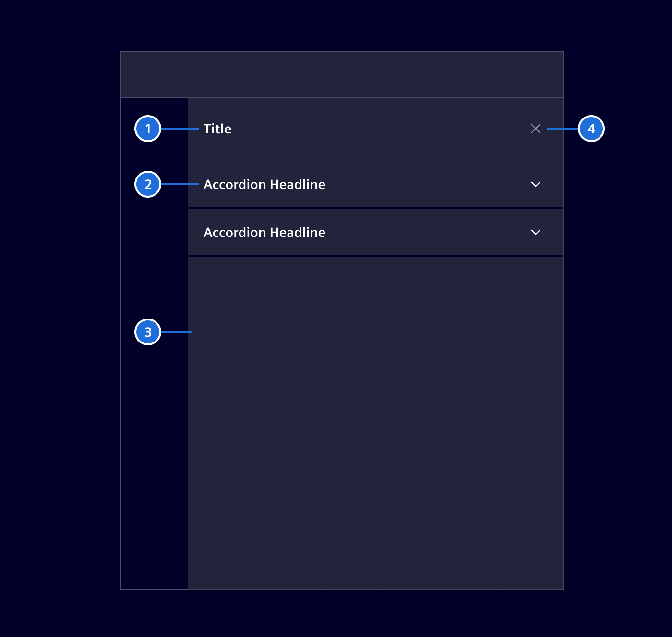Click annotation marker number 3
The image size is (672, 637).
point(148,332)
